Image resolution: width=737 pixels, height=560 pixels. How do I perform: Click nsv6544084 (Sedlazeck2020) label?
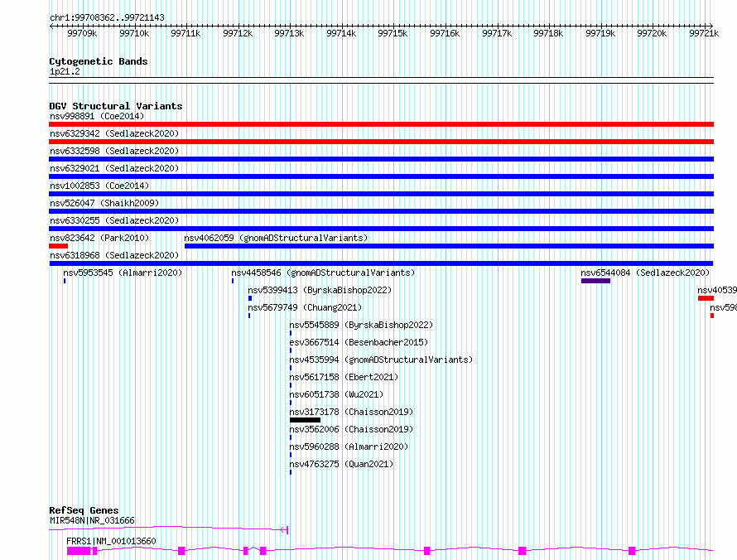(x=645, y=273)
